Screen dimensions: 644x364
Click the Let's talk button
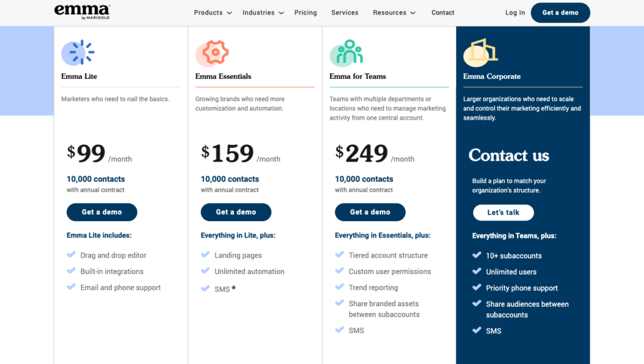pos(503,213)
